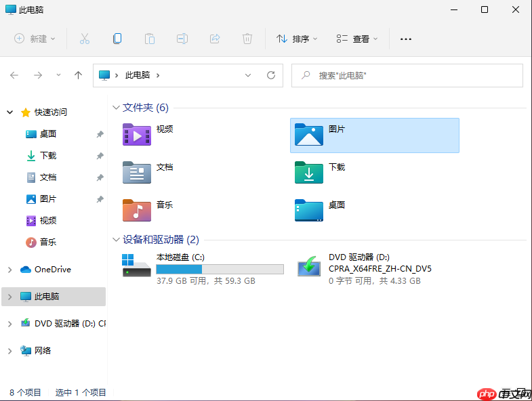
Task: Click the pin icon beside 下载 in sidebar
Action: point(100,156)
